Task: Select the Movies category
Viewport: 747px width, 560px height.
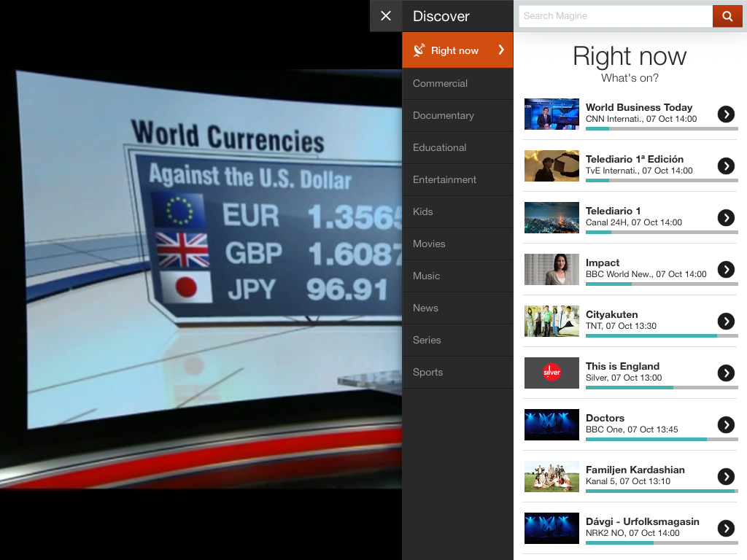Action: tap(457, 244)
